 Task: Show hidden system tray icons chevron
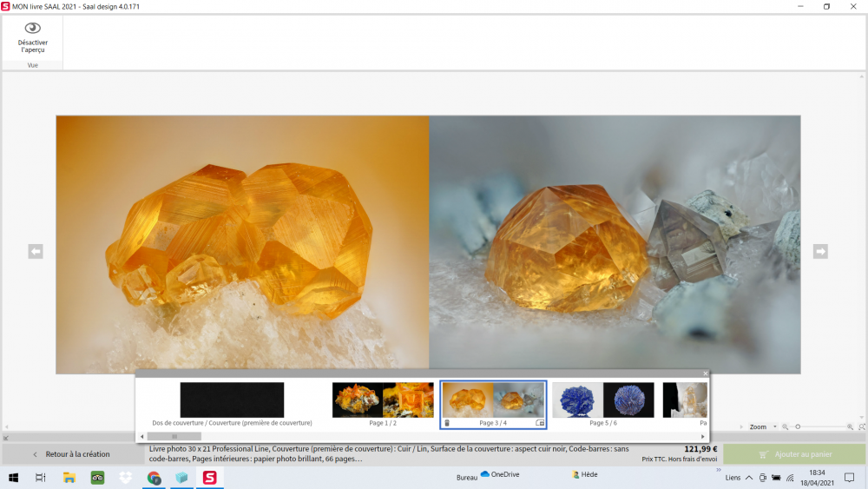coord(748,478)
